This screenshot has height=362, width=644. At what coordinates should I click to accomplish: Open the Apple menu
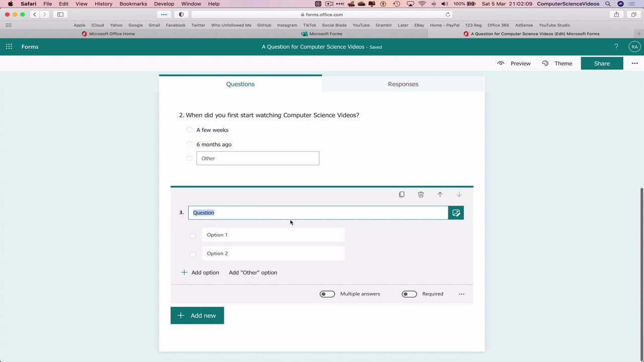tap(10, 4)
